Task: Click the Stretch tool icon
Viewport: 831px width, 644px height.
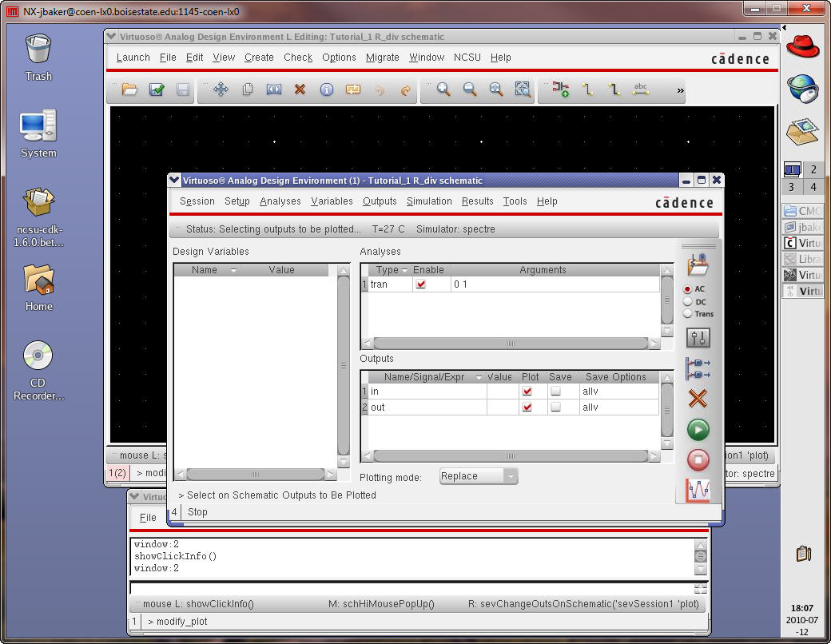Action: coord(273,89)
